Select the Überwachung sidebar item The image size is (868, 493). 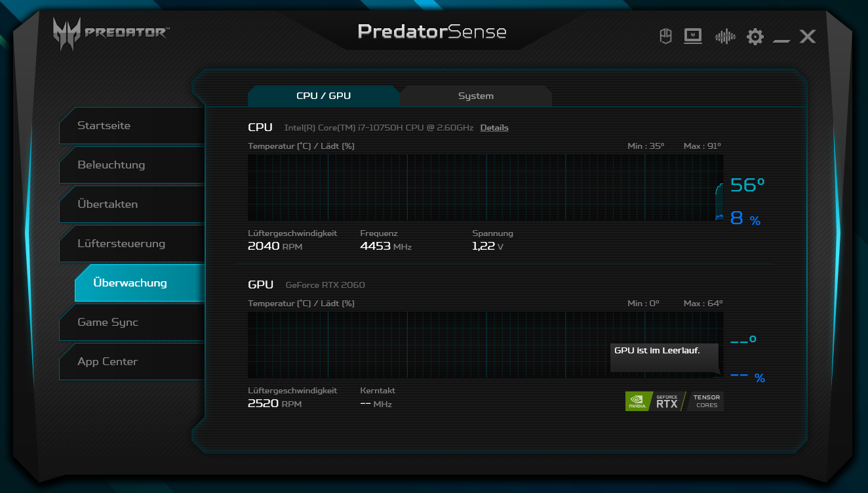tap(140, 283)
